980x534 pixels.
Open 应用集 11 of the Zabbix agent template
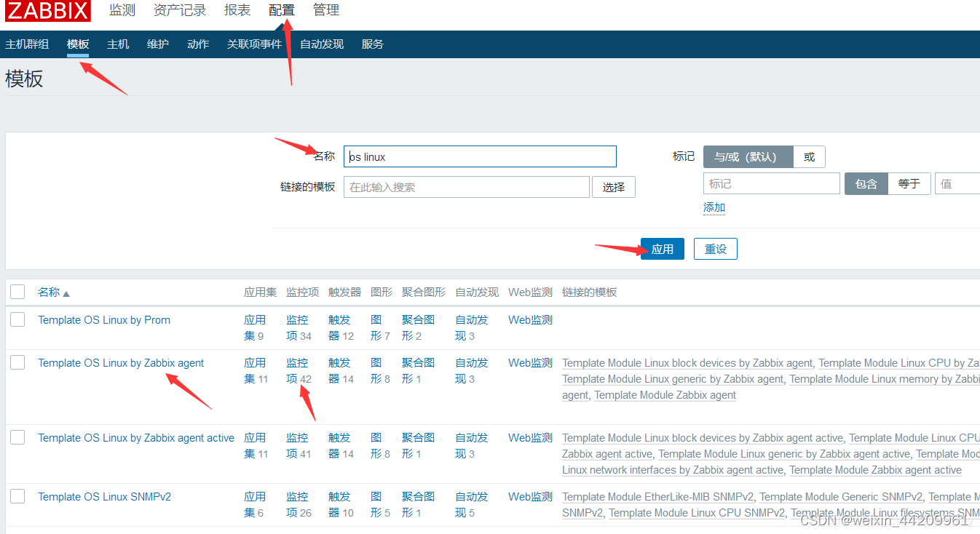(x=255, y=371)
